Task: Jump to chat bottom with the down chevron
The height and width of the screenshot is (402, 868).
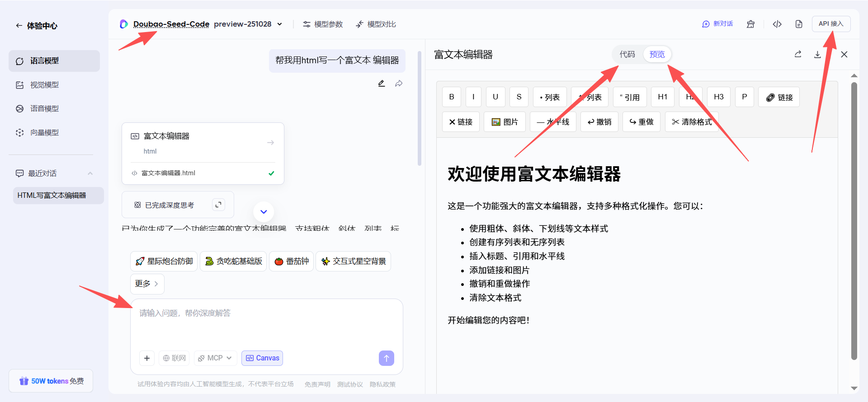Action: coord(264,211)
